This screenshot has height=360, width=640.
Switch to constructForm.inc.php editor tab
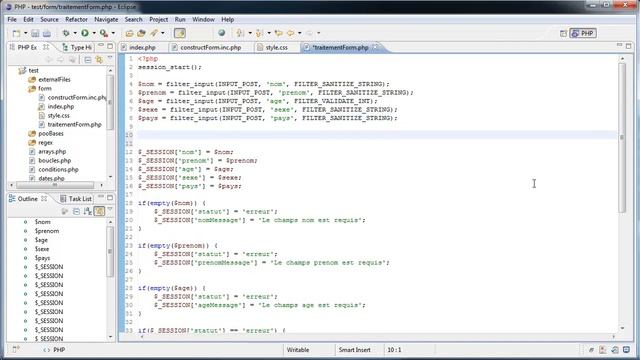pyautogui.click(x=211, y=47)
